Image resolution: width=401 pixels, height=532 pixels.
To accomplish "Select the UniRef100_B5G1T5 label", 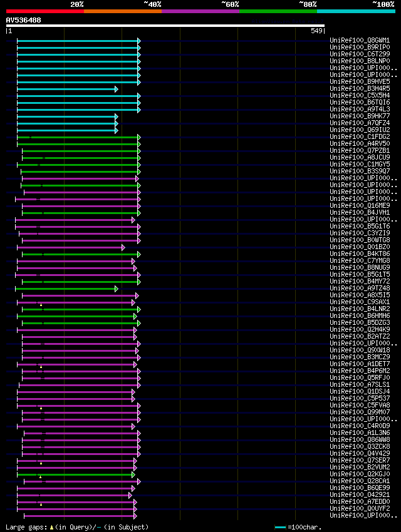I will pos(360,275).
